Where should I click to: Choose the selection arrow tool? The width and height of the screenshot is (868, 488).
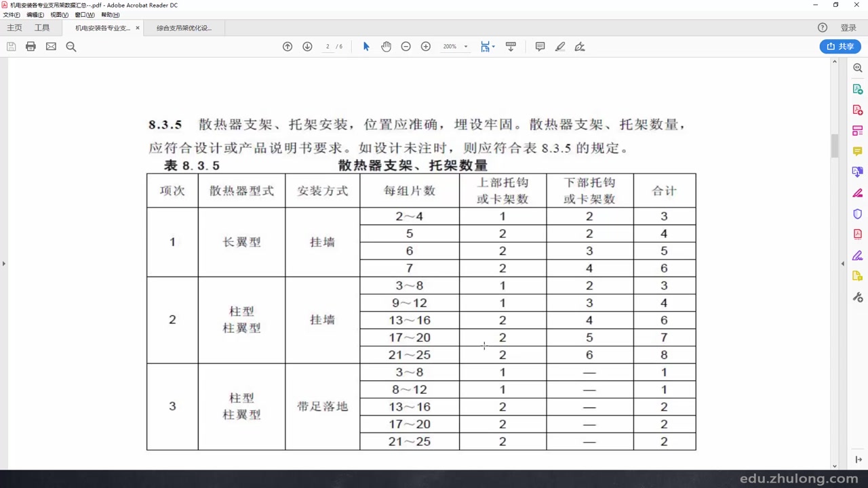tap(366, 47)
